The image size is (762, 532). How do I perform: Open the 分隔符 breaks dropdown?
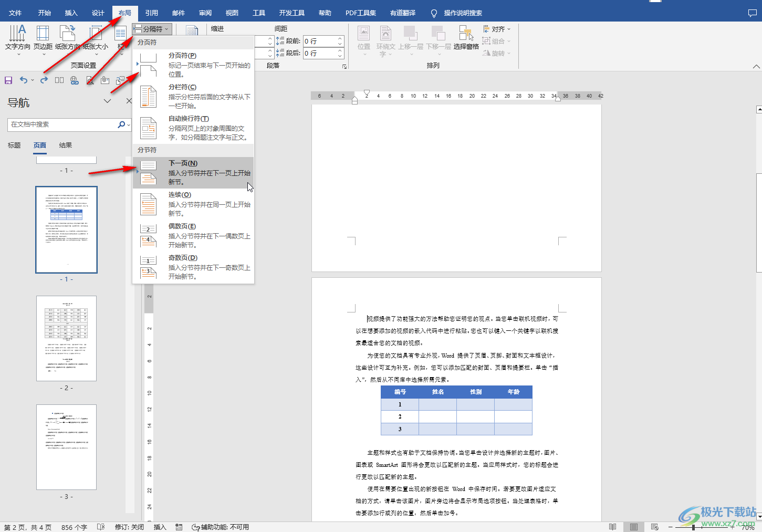pyautogui.click(x=152, y=29)
